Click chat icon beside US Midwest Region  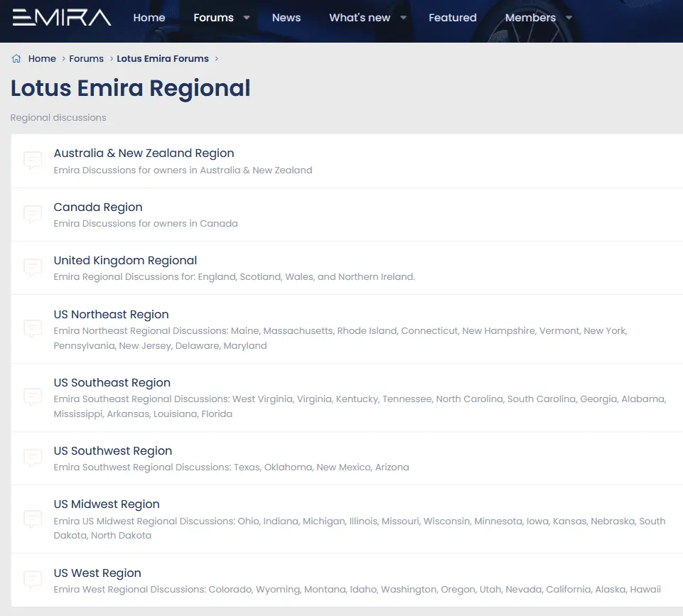[33, 519]
